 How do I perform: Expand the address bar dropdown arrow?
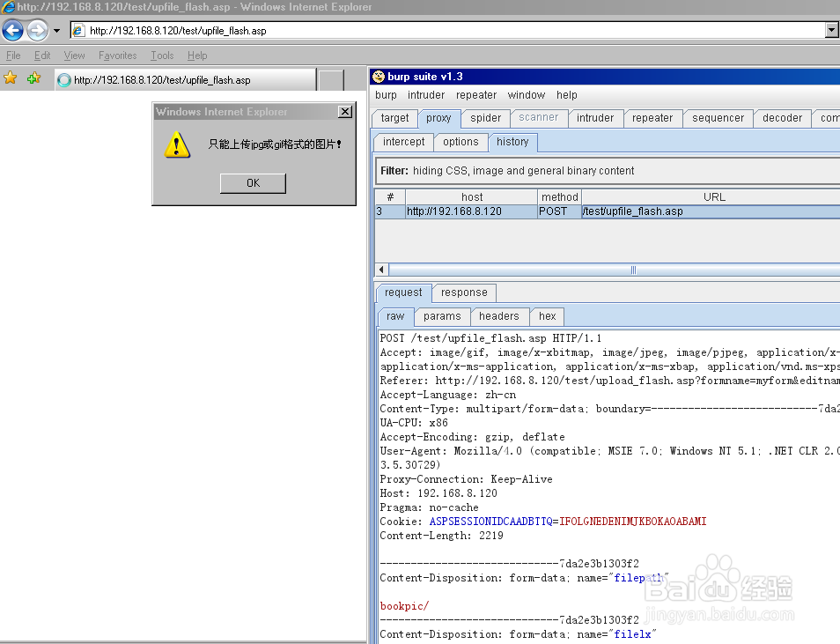click(x=832, y=31)
